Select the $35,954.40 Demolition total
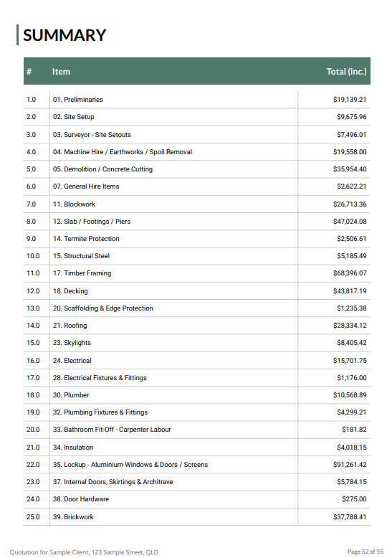 click(x=350, y=169)
